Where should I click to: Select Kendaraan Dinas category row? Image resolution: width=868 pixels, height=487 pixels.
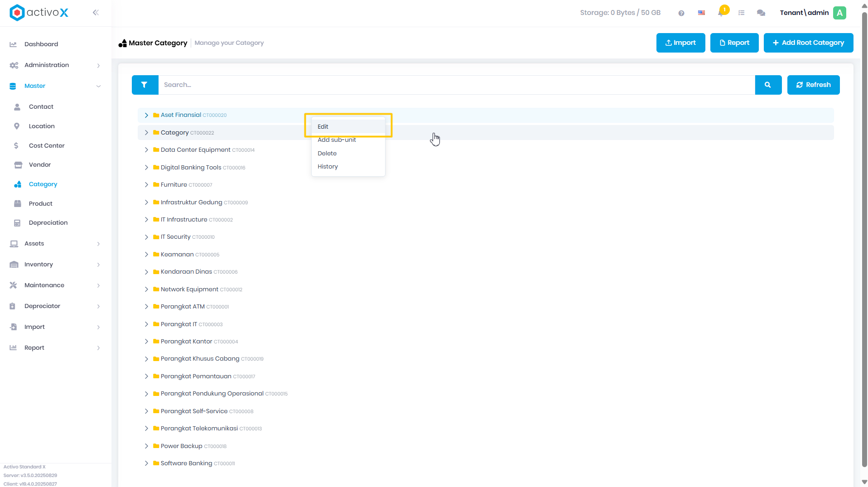pyautogui.click(x=485, y=272)
